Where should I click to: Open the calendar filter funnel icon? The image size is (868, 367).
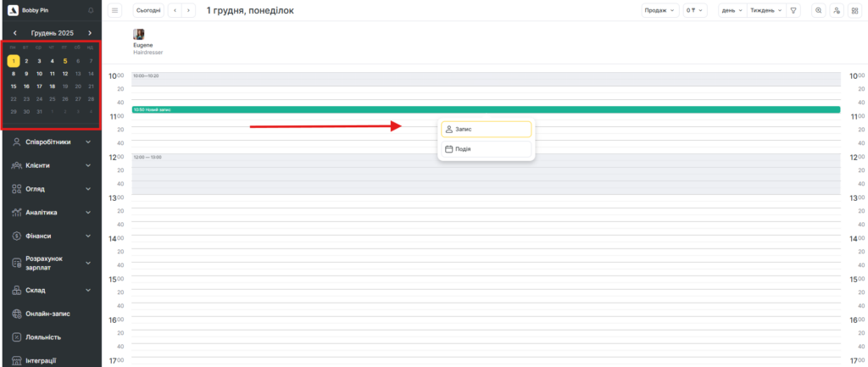[x=793, y=10]
